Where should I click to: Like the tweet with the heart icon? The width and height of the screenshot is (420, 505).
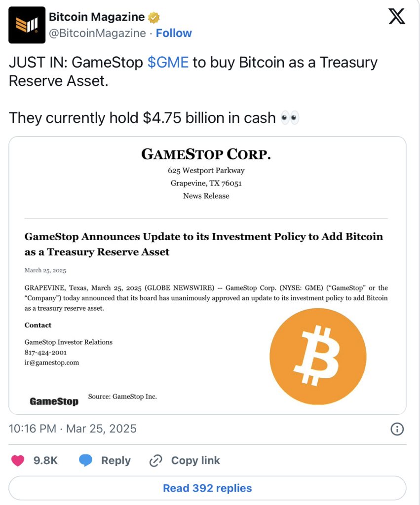click(x=18, y=461)
